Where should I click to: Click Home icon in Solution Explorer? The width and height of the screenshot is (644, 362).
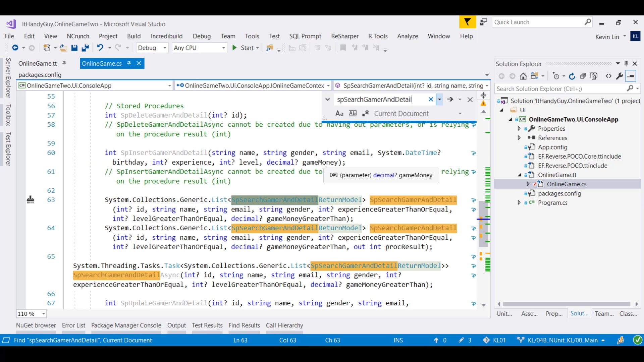click(x=523, y=76)
